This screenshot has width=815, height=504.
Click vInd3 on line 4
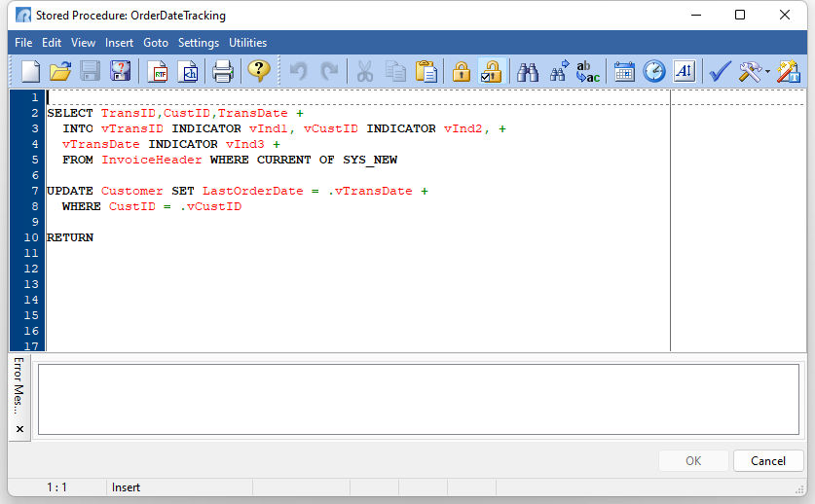coord(244,144)
